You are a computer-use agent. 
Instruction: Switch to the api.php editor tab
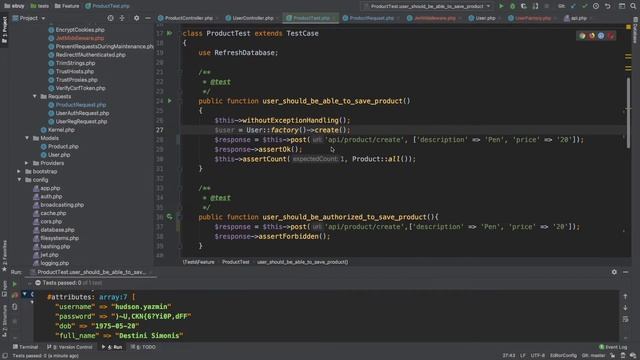click(578, 18)
